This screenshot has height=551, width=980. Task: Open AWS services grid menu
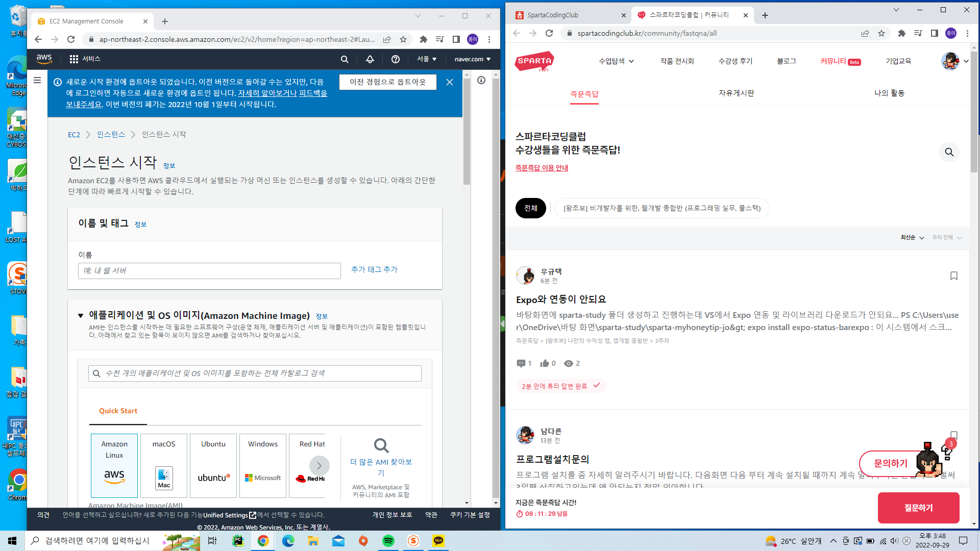(74, 59)
